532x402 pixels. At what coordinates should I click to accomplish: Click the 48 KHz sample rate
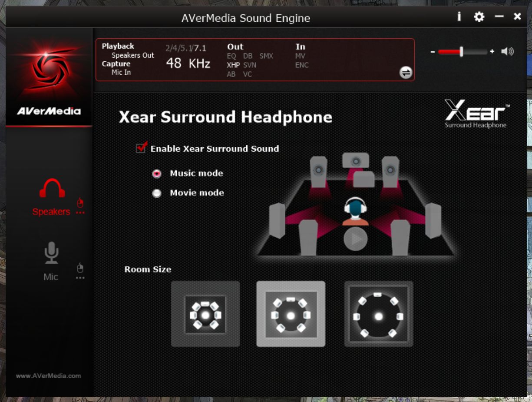188,63
